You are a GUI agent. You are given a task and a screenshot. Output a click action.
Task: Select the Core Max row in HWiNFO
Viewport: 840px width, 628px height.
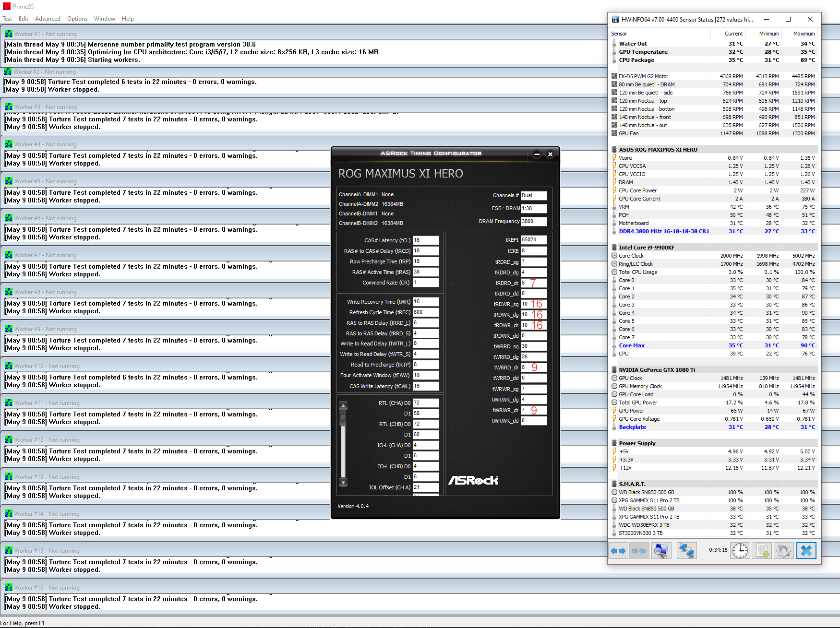click(714, 345)
